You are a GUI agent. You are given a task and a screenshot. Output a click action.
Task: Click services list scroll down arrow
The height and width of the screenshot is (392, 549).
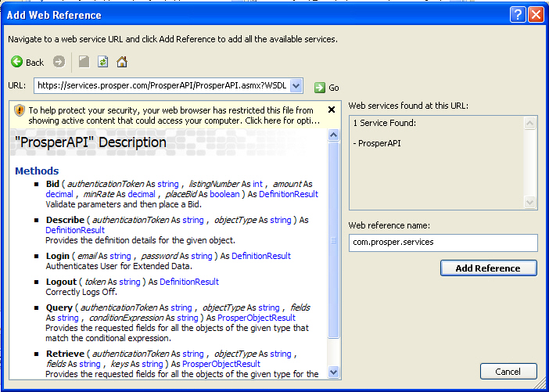coord(529,202)
